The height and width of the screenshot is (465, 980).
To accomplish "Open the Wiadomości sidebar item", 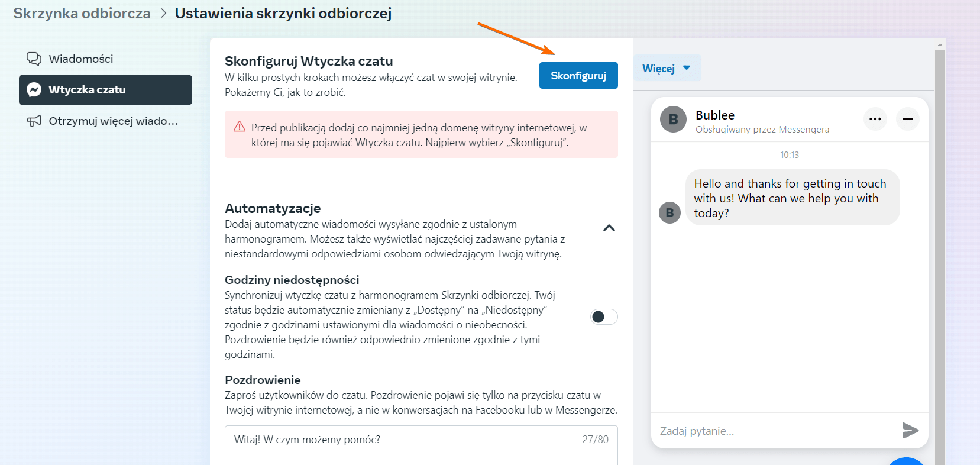I will pos(80,59).
